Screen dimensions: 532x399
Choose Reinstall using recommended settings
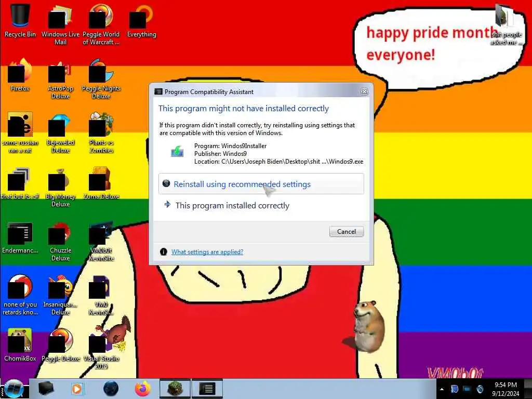pyautogui.click(x=261, y=184)
